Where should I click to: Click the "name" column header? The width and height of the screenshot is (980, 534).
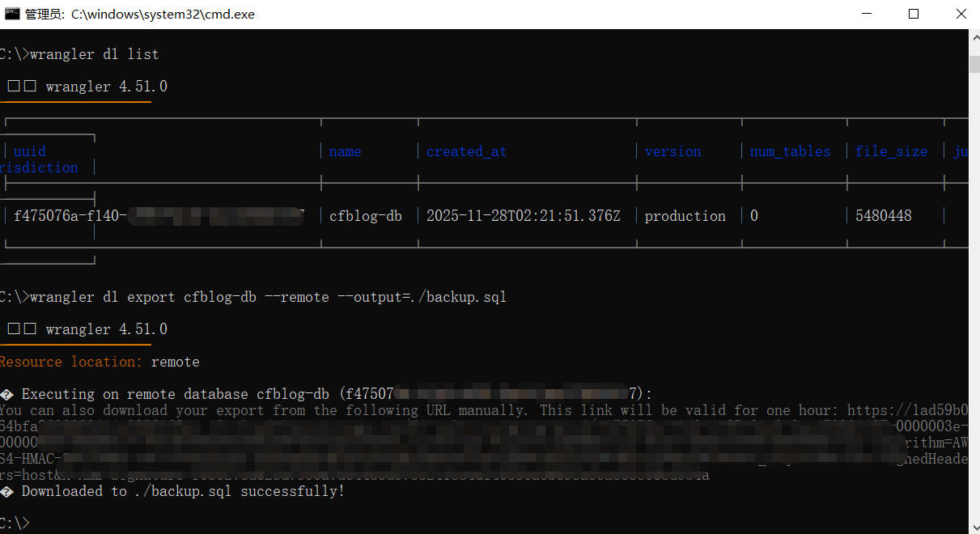coord(345,151)
